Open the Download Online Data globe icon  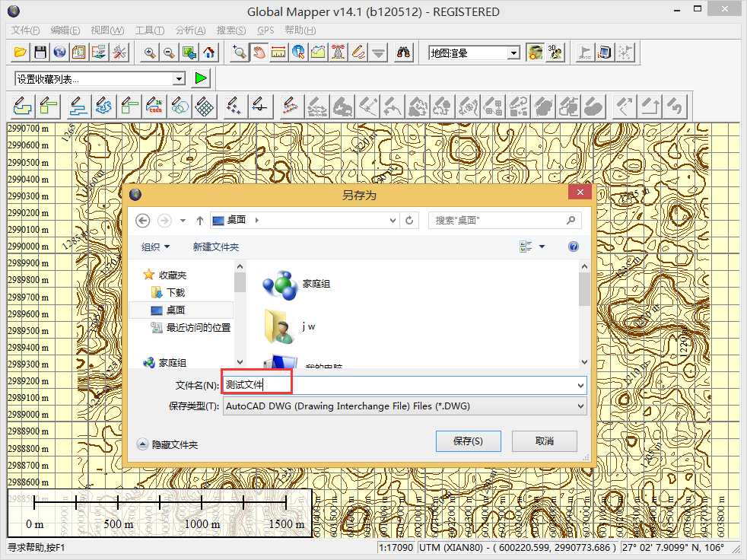coord(59,52)
